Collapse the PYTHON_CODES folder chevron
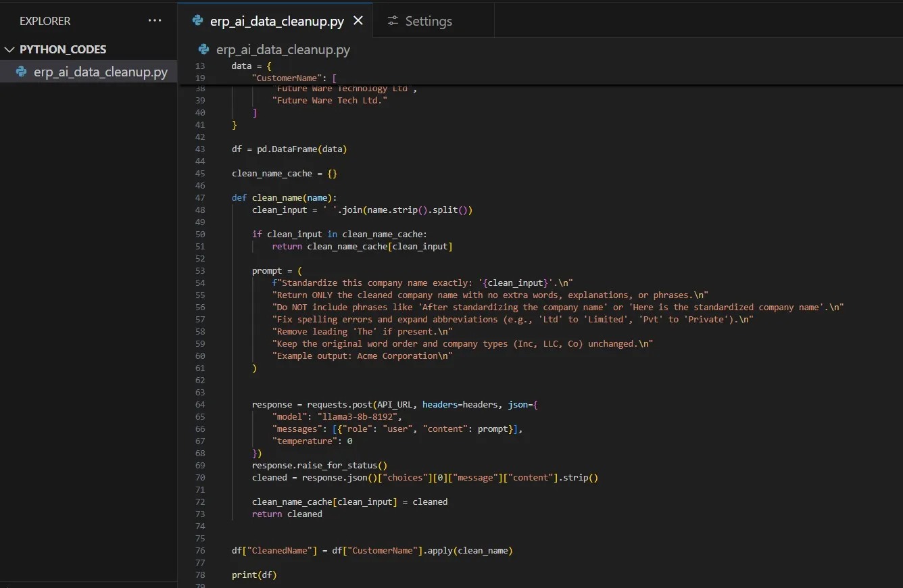903x588 pixels. coord(9,49)
